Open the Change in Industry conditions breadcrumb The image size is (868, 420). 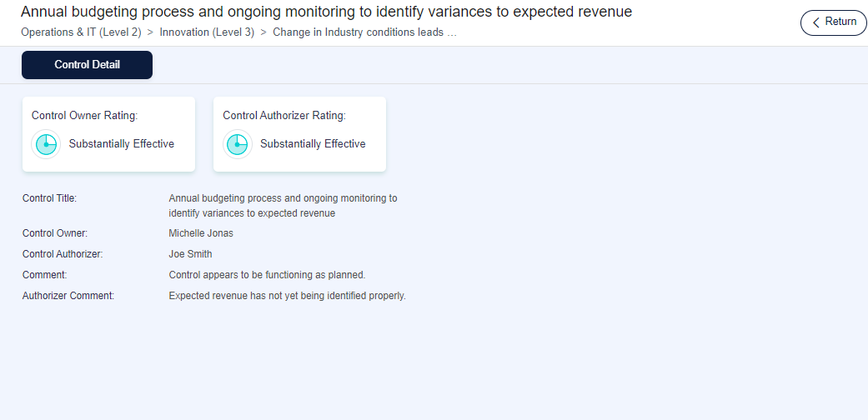tap(365, 32)
